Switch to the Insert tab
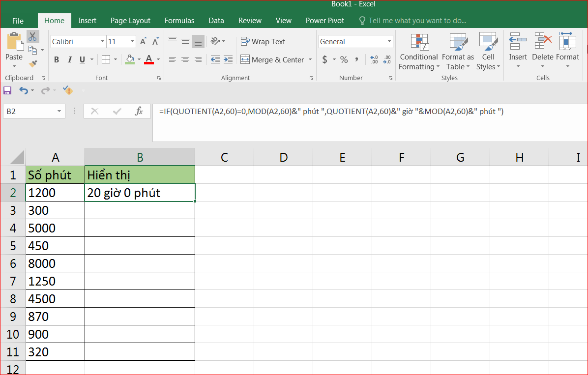 [87, 21]
